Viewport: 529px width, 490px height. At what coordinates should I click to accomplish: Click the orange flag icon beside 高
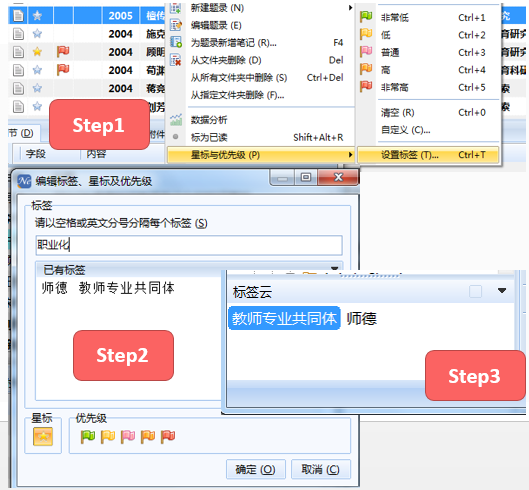(366, 69)
